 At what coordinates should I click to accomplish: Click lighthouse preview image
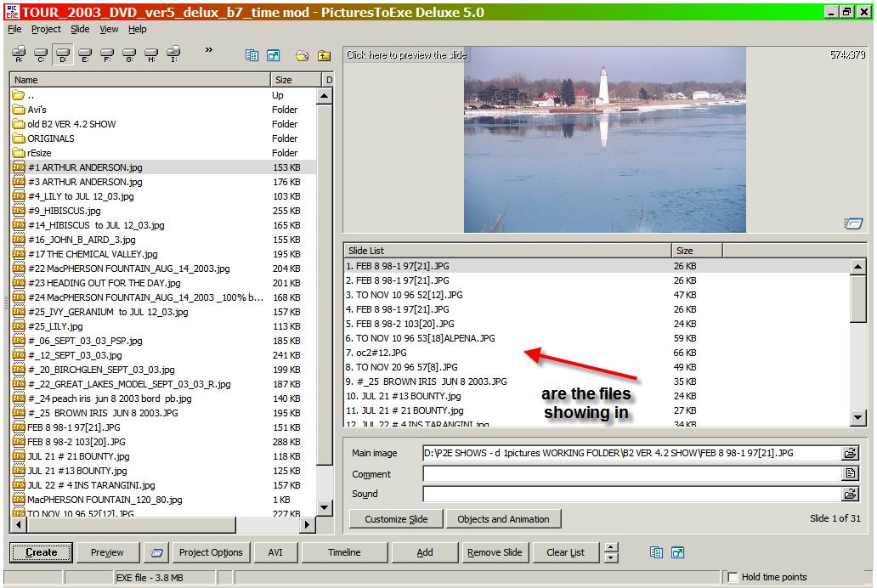click(x=604, y=139)
